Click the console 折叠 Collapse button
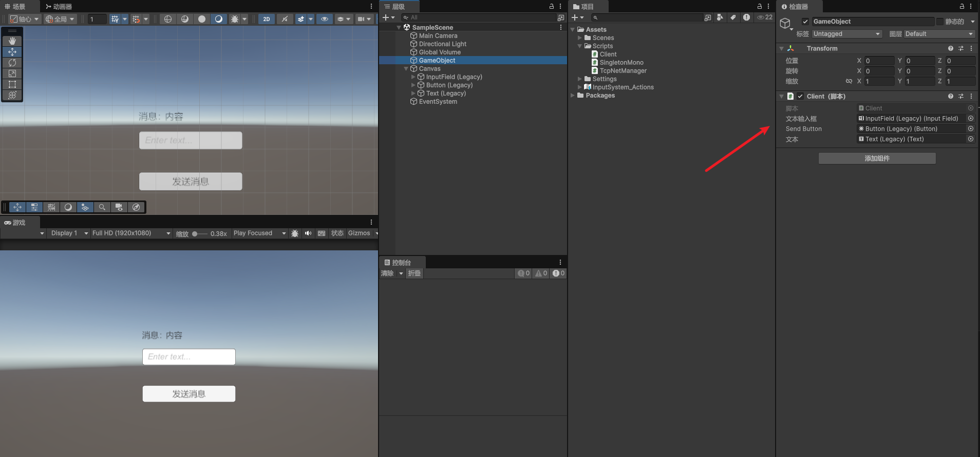This screenshot has width=980, height=457. point(414,273)
